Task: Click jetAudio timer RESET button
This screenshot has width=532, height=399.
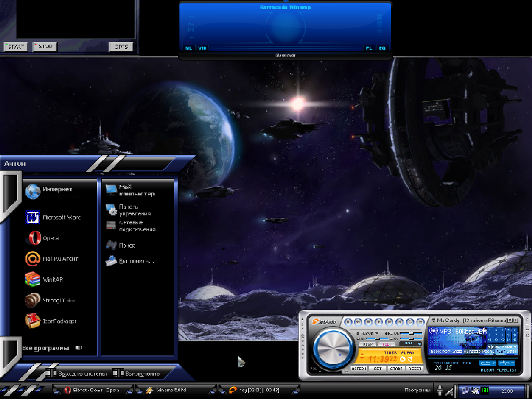Action: (415, 369)
